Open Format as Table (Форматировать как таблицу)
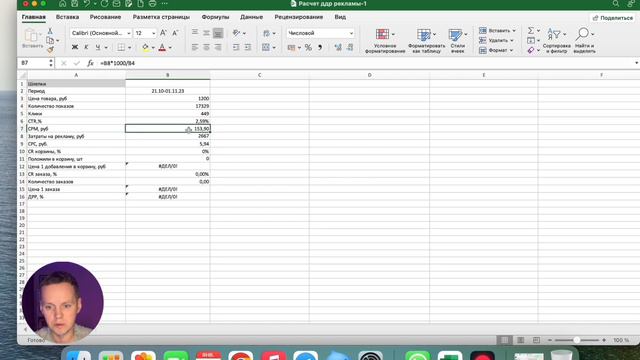The width and height of the screenshot is (640, 360). (427, 41)
